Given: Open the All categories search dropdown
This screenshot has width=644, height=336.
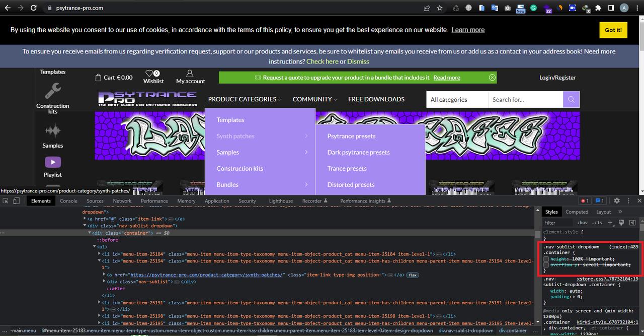Looking at the screenshot, I should click(x=457, y=99).
